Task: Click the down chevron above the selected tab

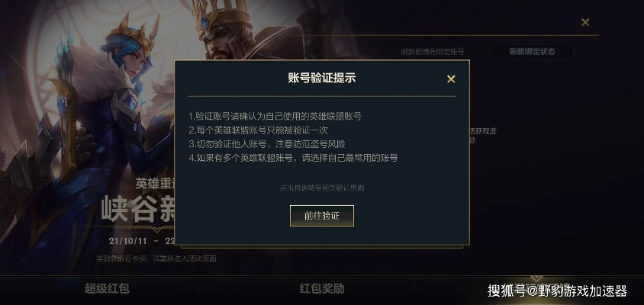Action: (536, 279)
